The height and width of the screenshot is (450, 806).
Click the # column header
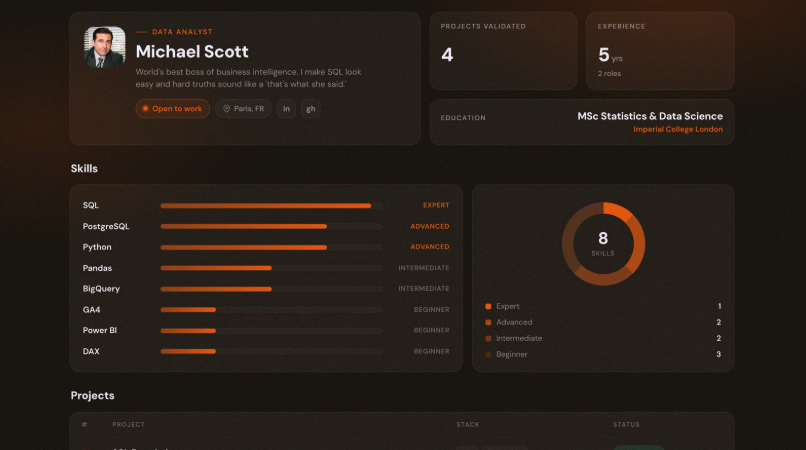tap(84, 424)
